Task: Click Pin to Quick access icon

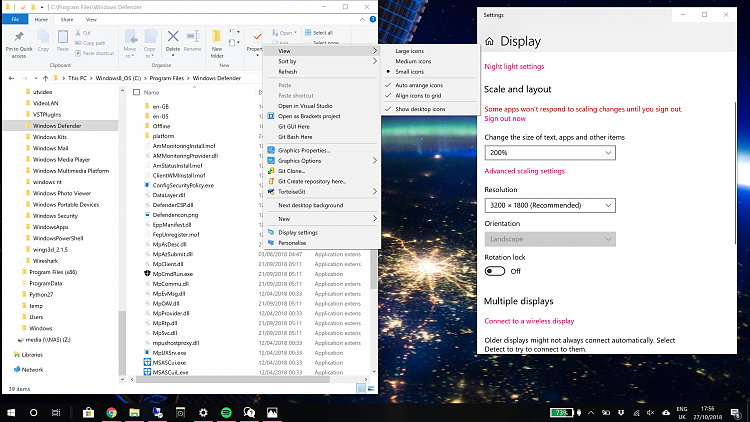Action: pos(19,37)
